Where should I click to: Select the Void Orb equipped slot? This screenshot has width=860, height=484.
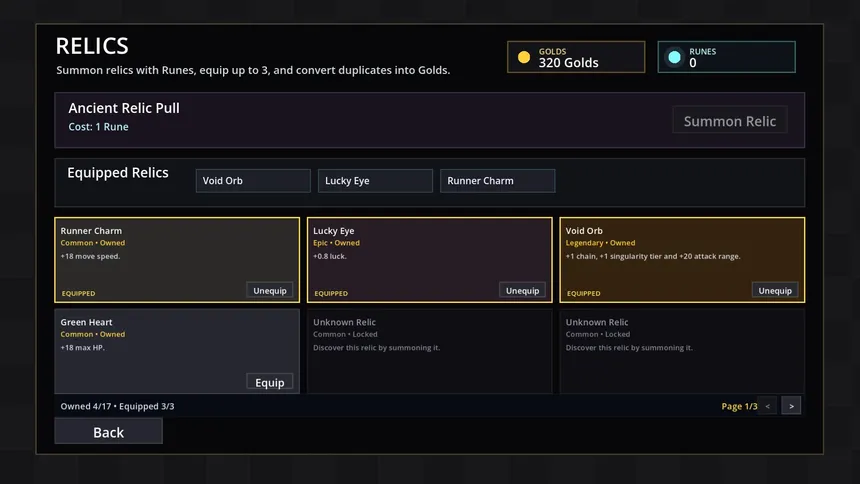click(253, 181)
